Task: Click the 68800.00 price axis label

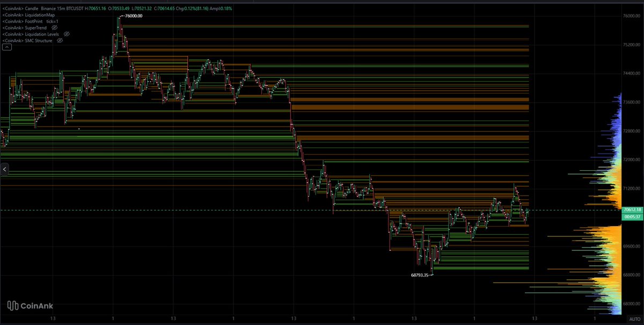Action: click(631, 275)
